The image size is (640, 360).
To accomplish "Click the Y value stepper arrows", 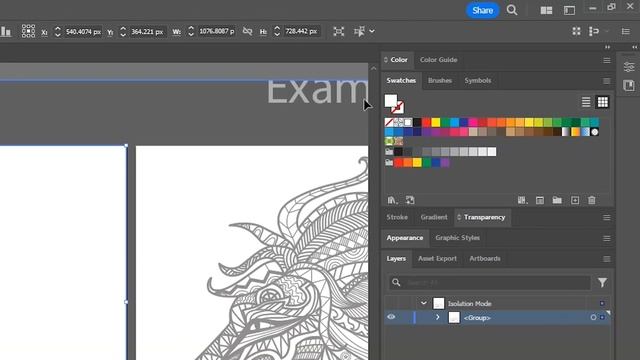I will (123, 31).
